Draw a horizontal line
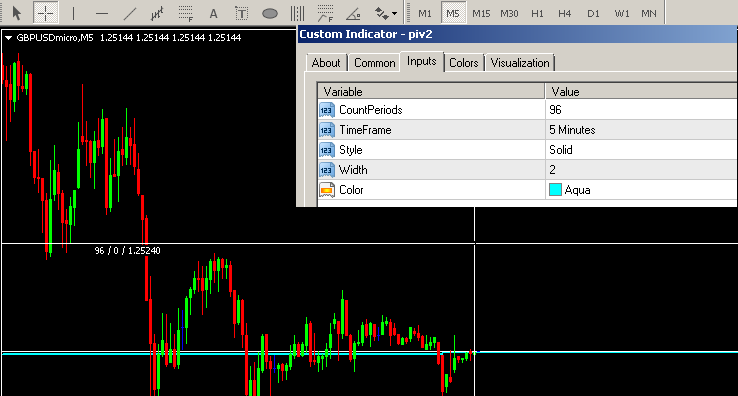The width and height of the screenshot is (738, 396). tap(102, 13)
